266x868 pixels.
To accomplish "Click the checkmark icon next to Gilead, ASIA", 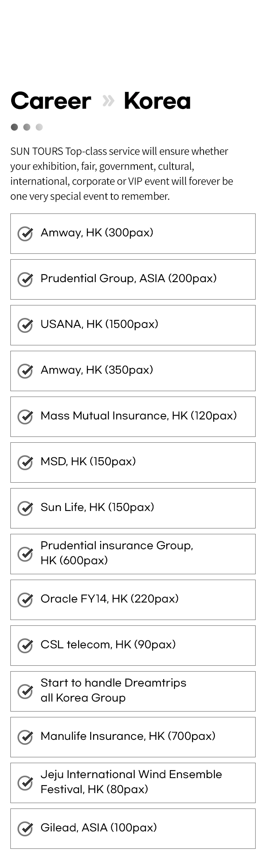I will [x=25, y=828].
